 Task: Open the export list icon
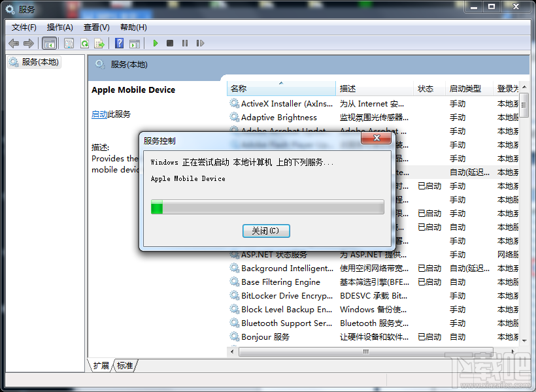[x=99, y=42]
